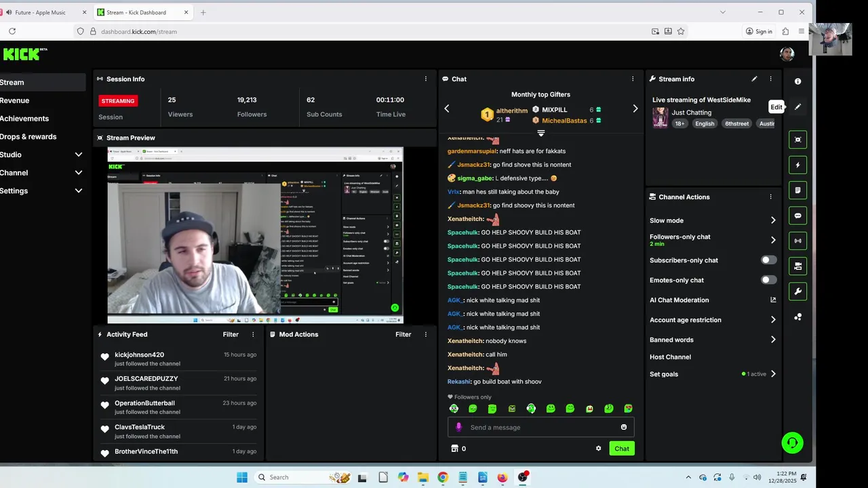This screenshot has width=868, height=488.
Task: Open AI Chat Moderation external link
Action: pos(773,300)
